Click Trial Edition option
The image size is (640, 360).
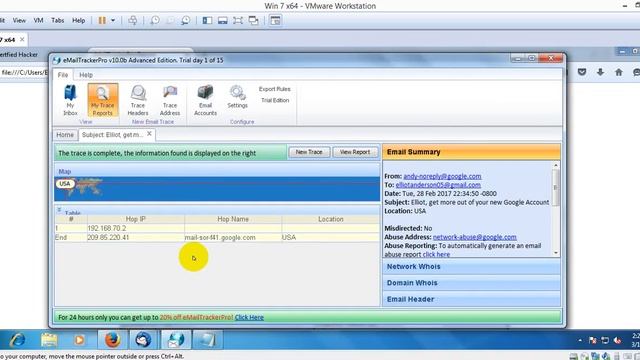point(275,100)
